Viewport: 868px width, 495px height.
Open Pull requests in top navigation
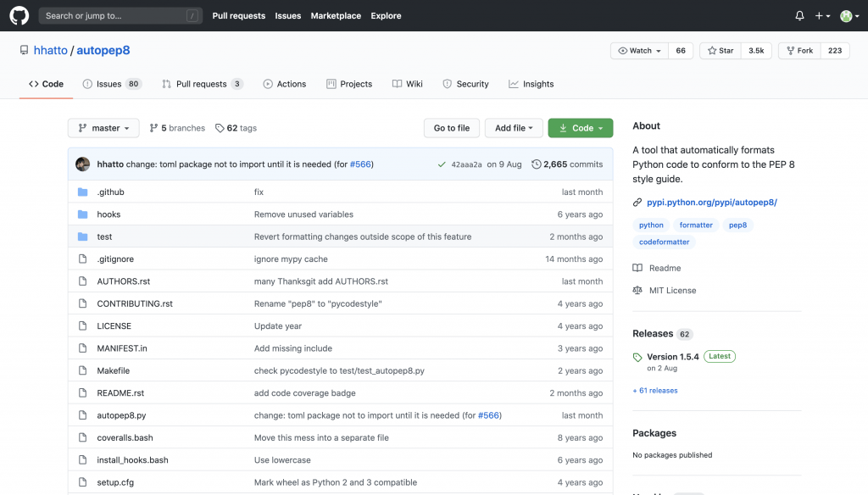(238, 15)
